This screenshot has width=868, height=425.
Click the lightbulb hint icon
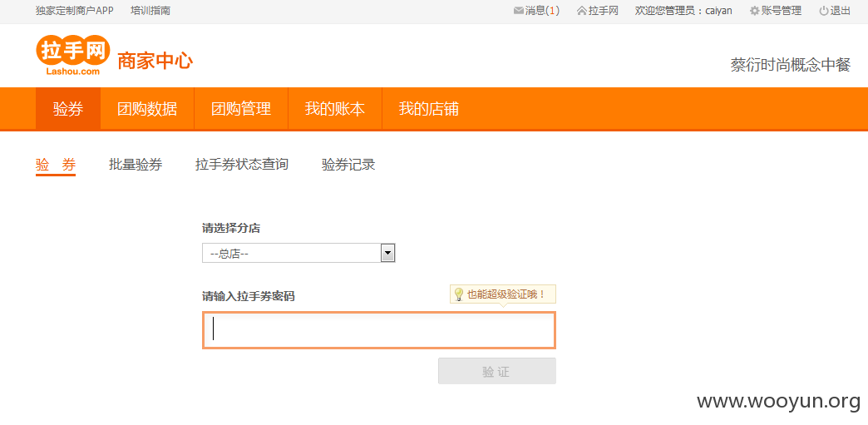[x=458, y=294]
